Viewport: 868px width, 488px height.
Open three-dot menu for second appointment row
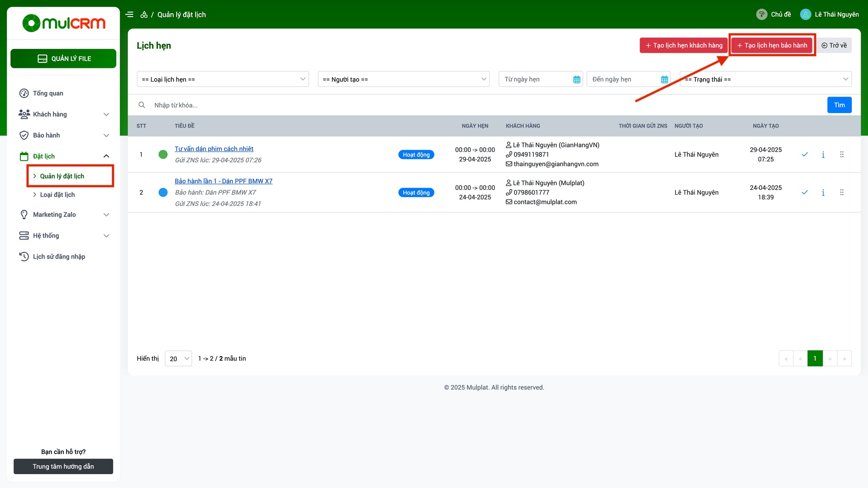point(841,192)
